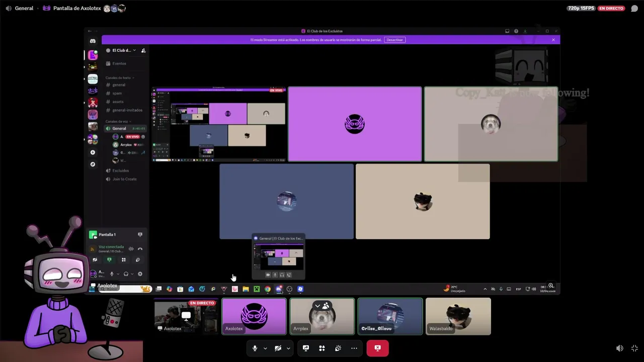Disconnect from voice with the hang-up icon
This screenshot has width=644, height=362.
pos(140,249)
